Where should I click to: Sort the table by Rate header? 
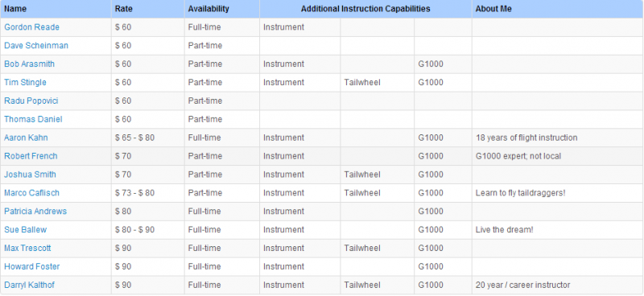(124, 9)
